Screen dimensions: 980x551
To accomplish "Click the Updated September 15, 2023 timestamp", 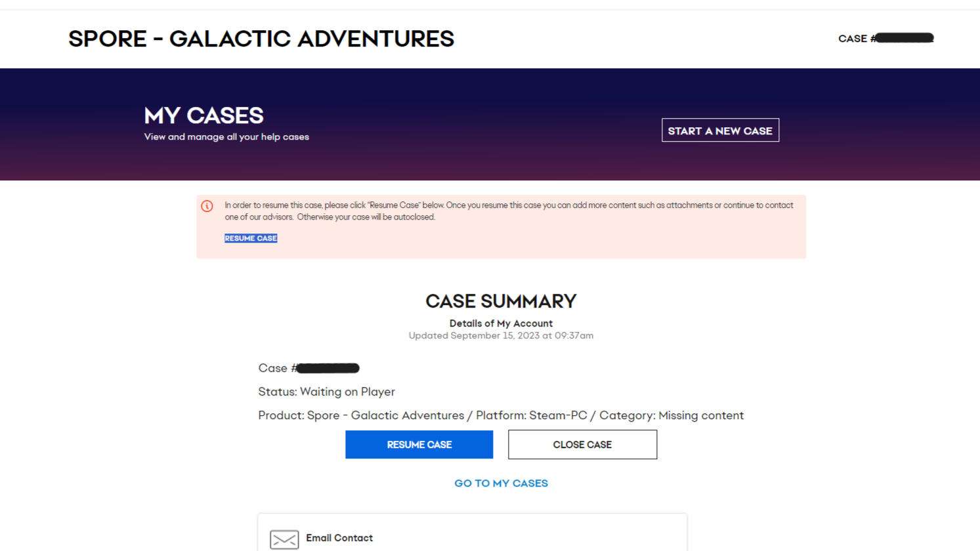I will [x=501, y=336].
